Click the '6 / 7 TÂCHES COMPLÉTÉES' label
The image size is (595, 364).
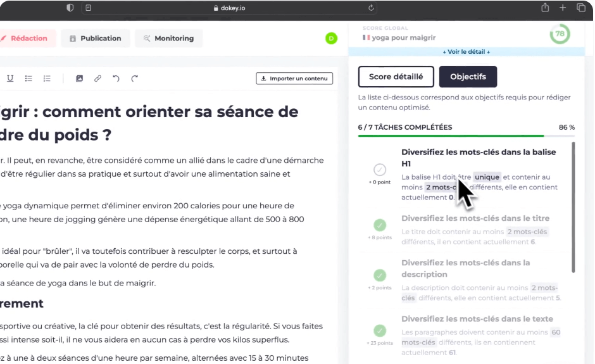pos(405,127)
